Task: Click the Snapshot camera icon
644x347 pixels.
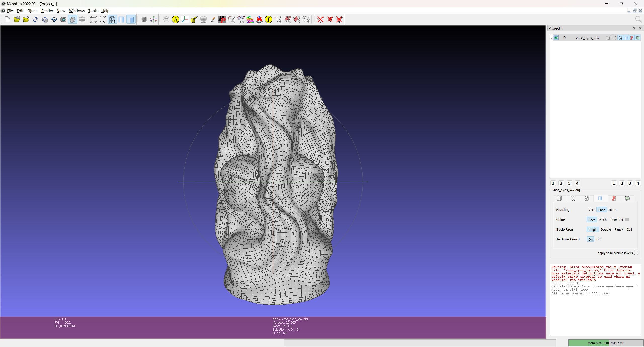Action: pos(63,19)
